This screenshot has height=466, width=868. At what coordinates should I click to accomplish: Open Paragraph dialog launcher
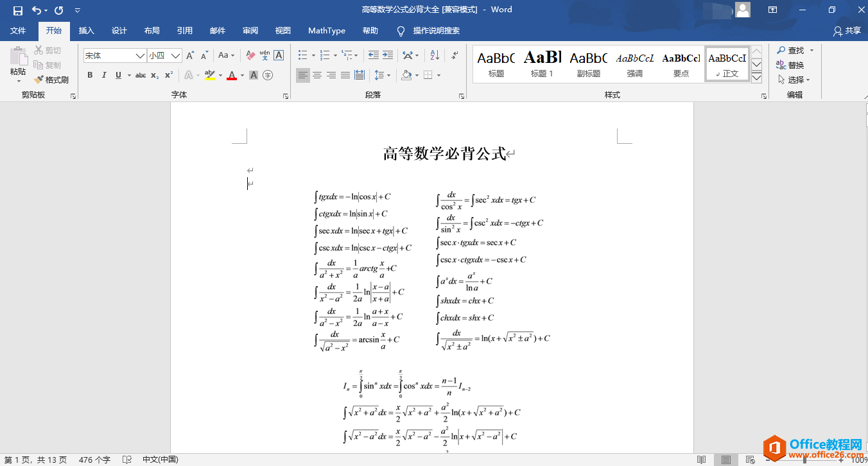[462, 96]
